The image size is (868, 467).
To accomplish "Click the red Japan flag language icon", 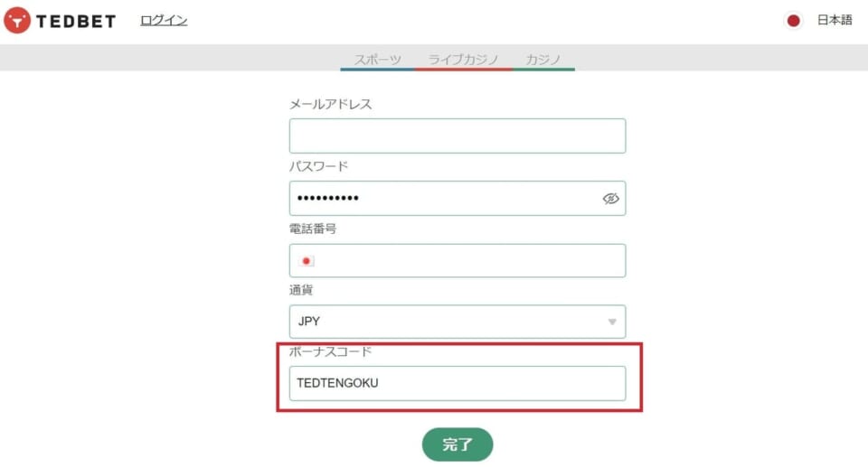I will click(x=793, y=21).
